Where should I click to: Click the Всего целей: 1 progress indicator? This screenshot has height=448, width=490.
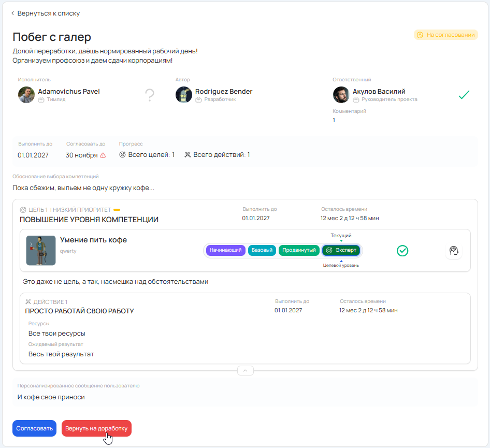tap(147, 155)
